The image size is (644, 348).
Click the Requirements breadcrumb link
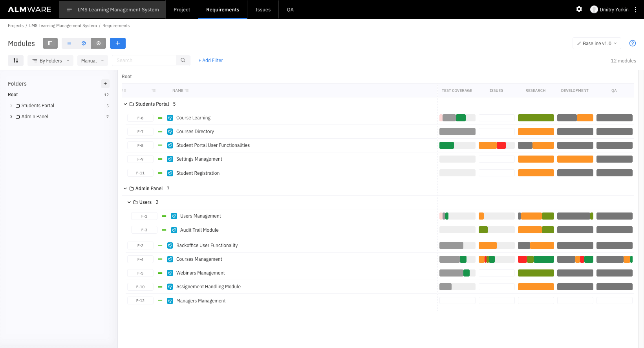tap(116, 26)
